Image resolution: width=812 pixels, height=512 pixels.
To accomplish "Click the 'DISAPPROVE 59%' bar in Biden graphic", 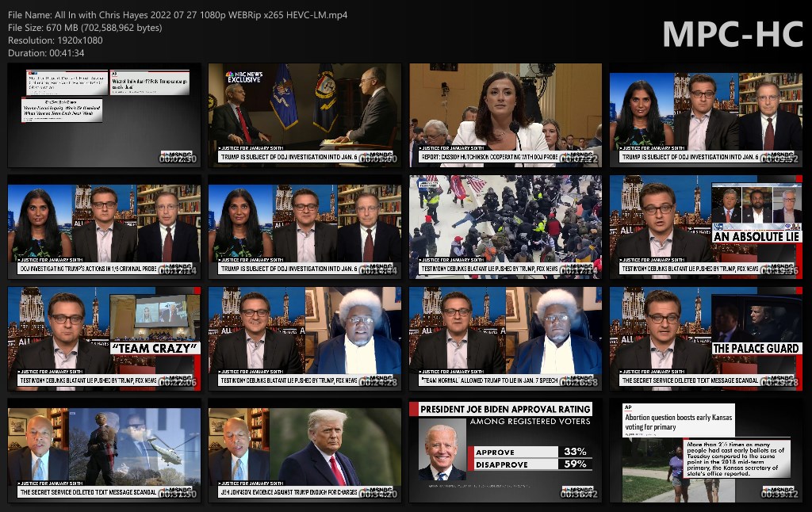I will (530, 464).
